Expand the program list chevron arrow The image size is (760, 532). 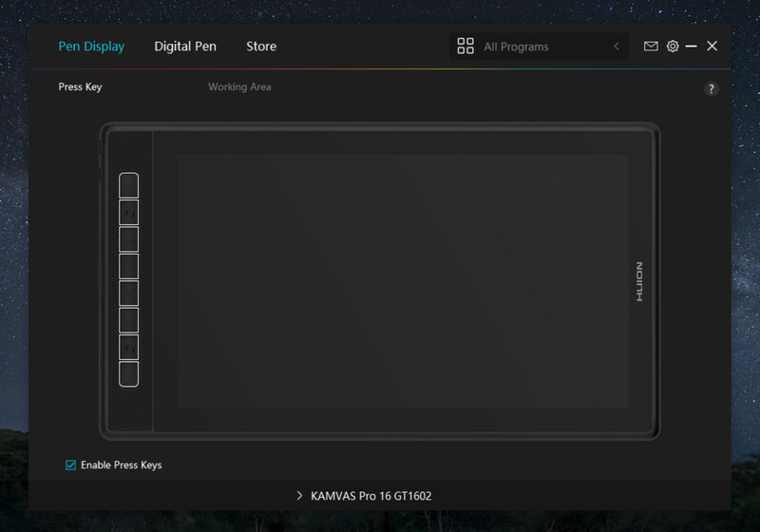(617, 47)
